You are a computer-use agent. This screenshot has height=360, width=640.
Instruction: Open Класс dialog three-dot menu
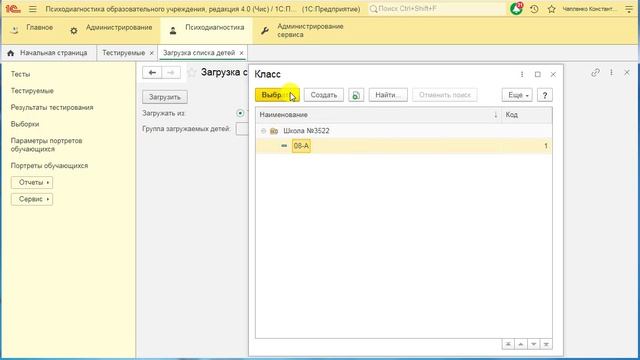[x=522, y=74]
